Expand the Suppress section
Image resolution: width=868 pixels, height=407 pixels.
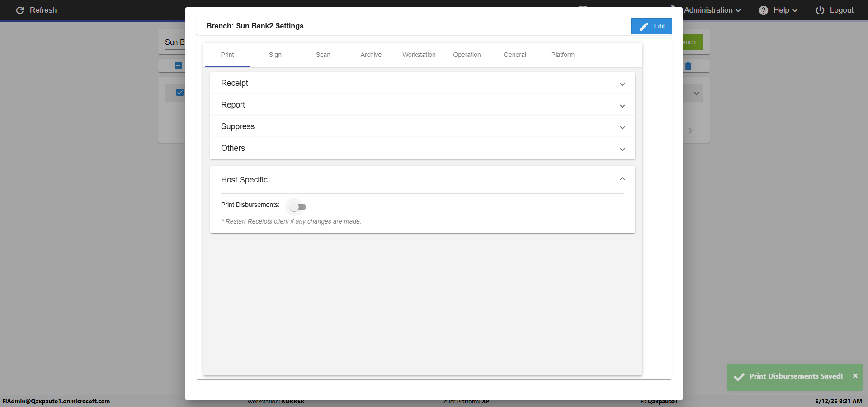coord(622,128)
